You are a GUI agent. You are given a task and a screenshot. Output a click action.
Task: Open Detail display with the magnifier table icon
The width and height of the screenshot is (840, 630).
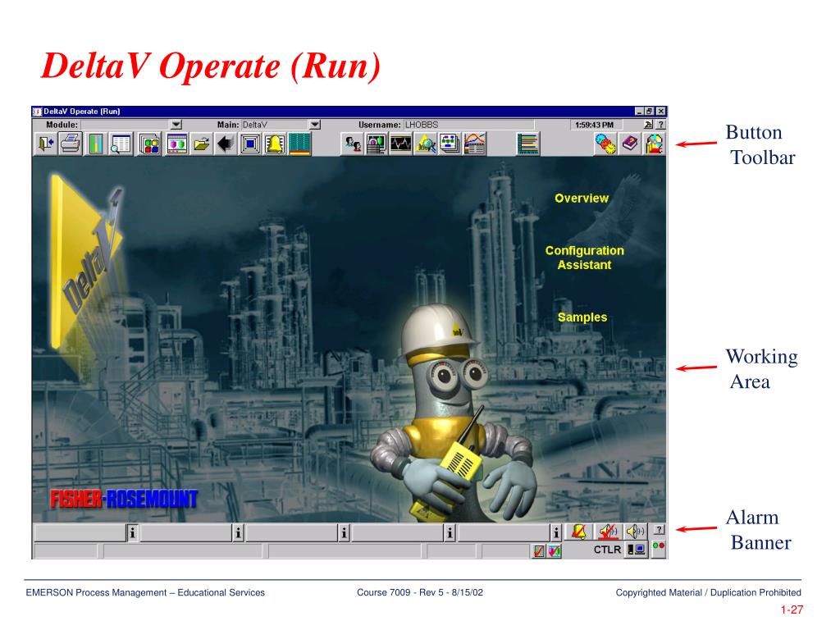click(x=121, y=144)
